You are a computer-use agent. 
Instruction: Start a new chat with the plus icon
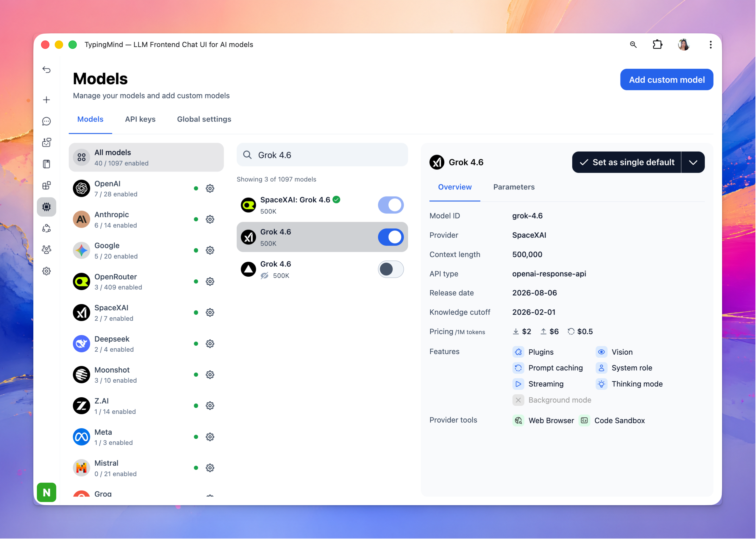[x=46, y=100]
